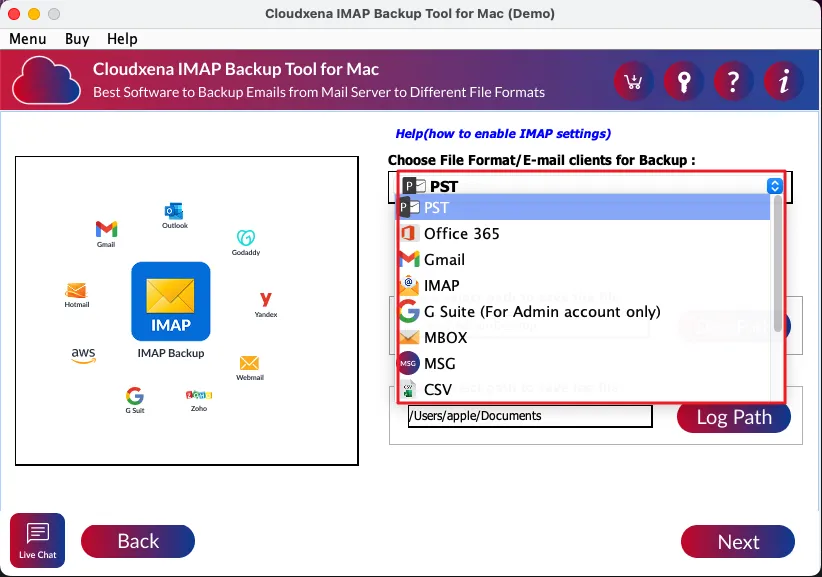
Task: Open the Buy menu
Action: [77, 38]
